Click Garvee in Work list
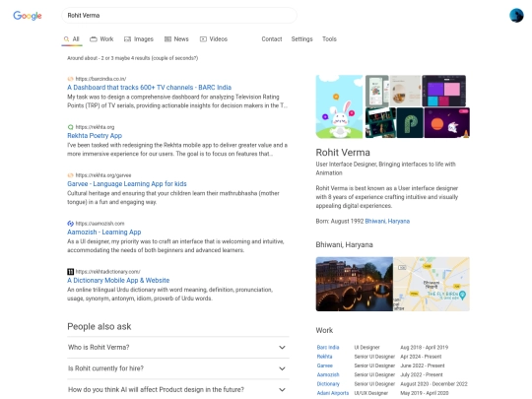532x399 pixels. 325,366
